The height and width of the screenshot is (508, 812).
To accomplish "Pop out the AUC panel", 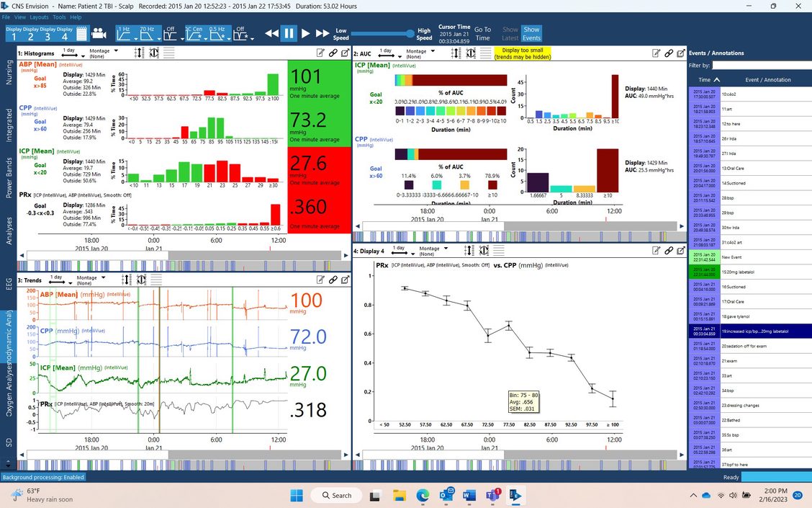I will tap(681, 53).
